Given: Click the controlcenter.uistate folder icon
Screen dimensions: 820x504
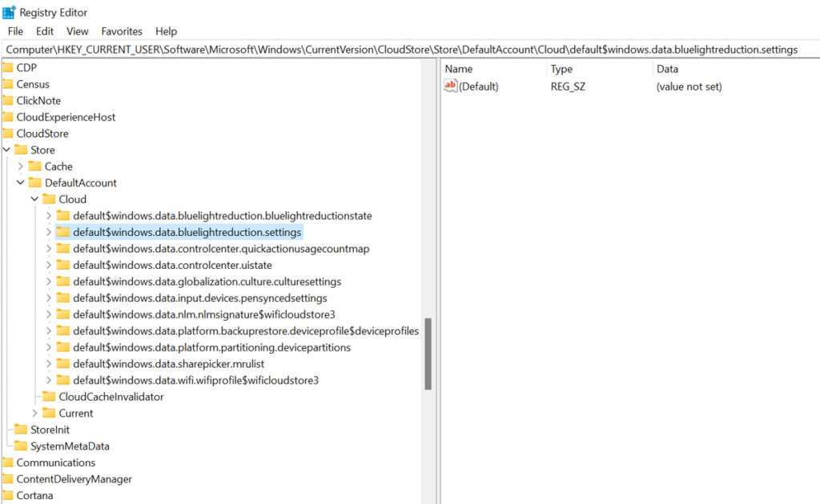Looking at the screenshot, I should [x=63, y=265].
